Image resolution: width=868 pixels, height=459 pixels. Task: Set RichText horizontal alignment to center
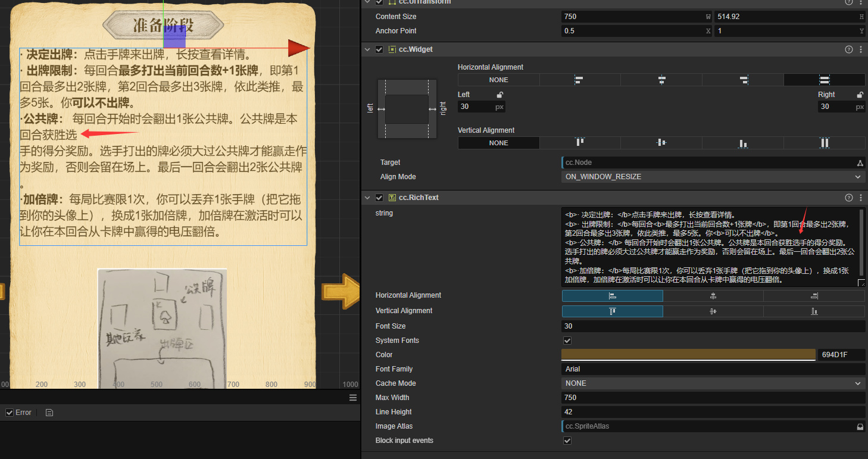coord(713,296)
